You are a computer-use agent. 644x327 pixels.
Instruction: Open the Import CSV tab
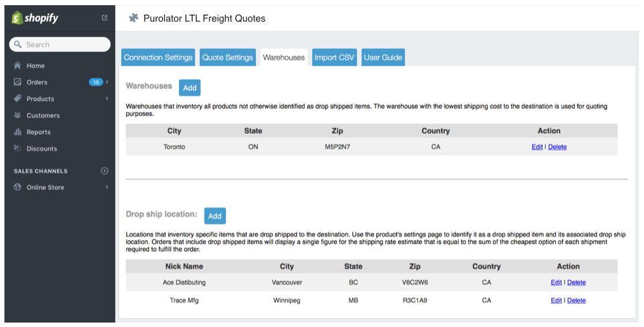pyautogui.click(x=334, y=58)
